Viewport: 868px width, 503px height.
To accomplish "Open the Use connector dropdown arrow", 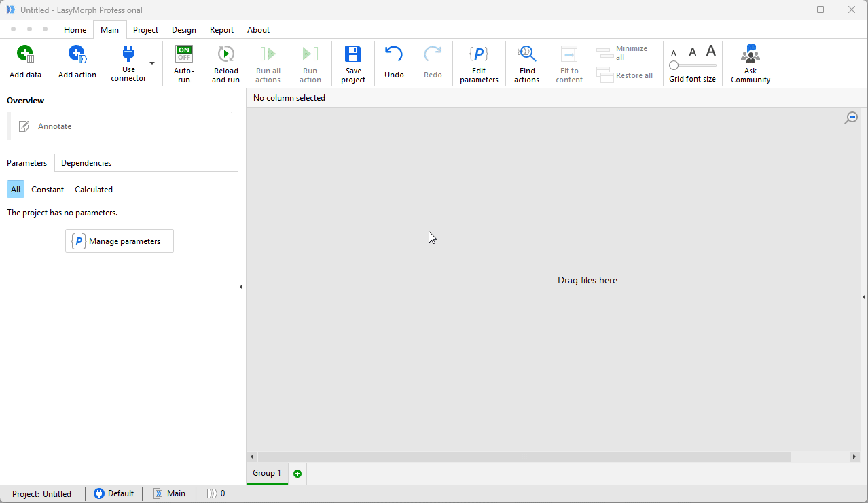I will [x=152, y=63].
